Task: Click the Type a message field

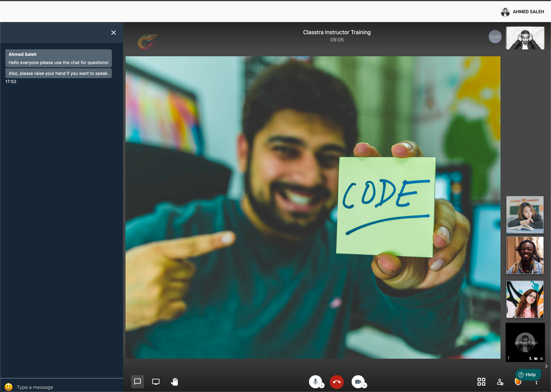Action: click(65, 387)
